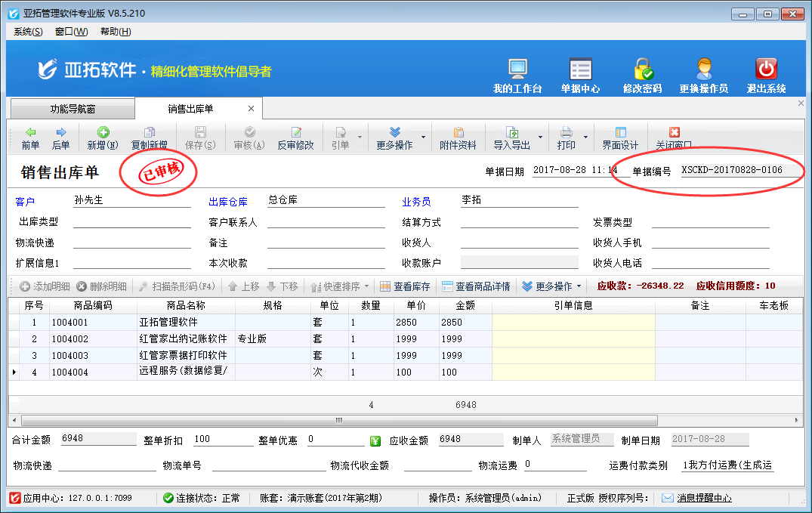The height and width of the screenshot is (513, 812).
Task: Click 界面设计 layout design icon
Action: coord(620,138)
